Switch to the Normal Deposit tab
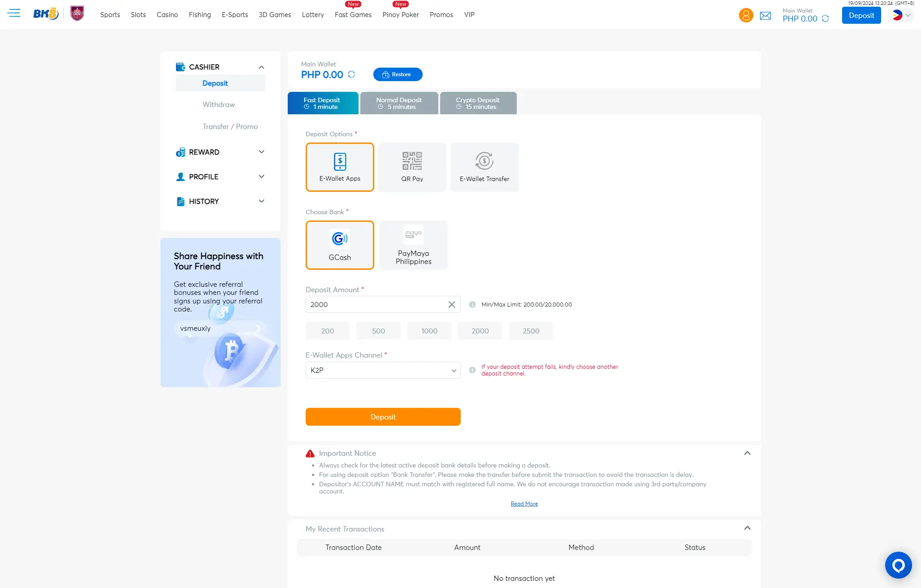The image size is (921, 588). 399,103
